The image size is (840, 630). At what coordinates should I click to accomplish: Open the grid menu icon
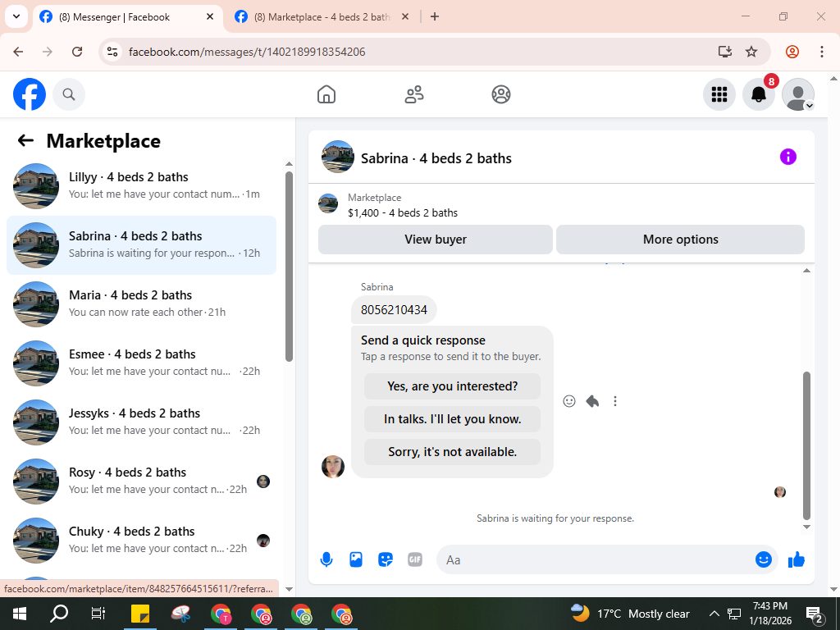[719, 94]
